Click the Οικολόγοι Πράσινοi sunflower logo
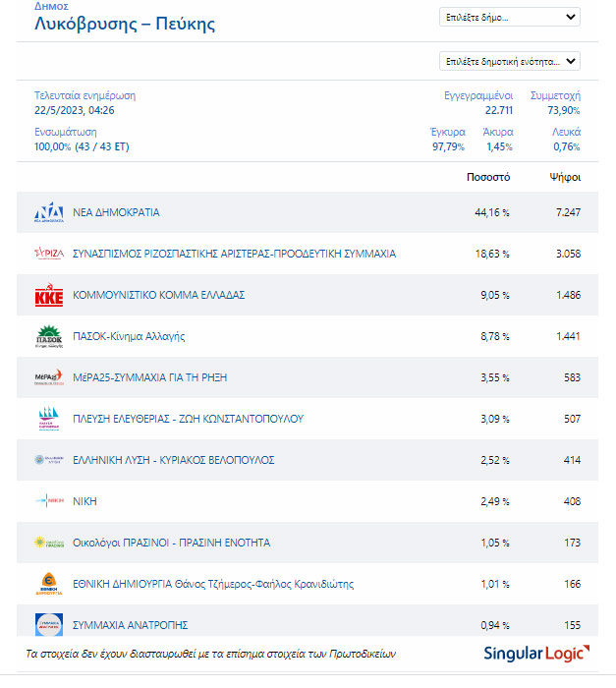The image size is (616, 688). pos(49,543)
